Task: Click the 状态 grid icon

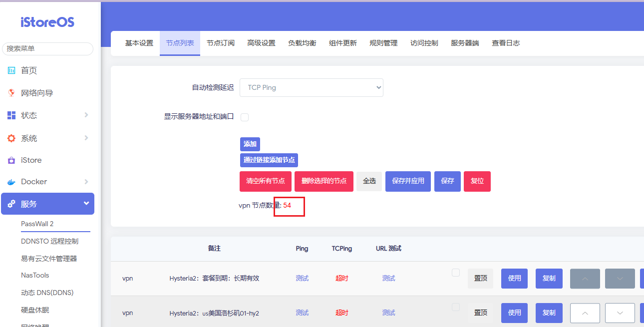Action: (x=11, y=115)
